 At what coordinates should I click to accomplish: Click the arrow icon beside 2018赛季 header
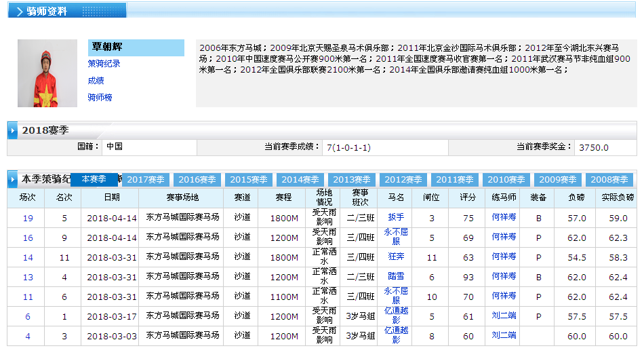(13, 130)
